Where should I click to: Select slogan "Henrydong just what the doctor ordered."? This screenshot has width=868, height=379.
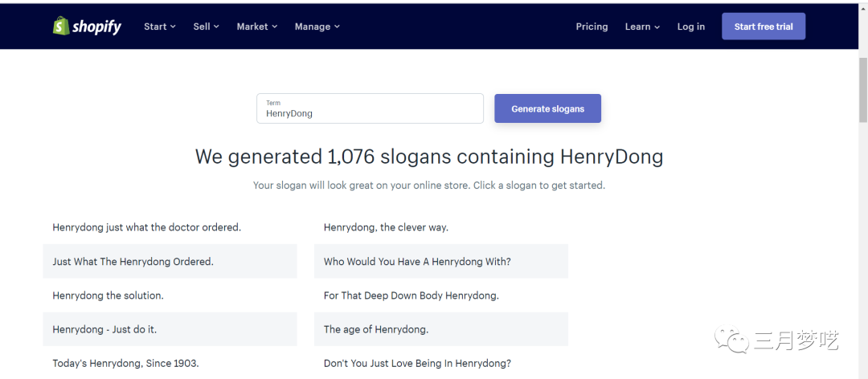point(146,227)
